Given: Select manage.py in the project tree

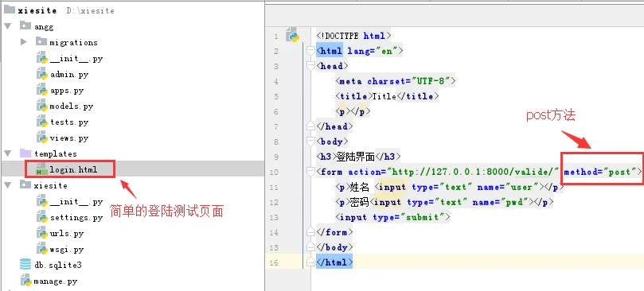Looking at the screenshot, I should pyautogui.click(x=56, y=281).
